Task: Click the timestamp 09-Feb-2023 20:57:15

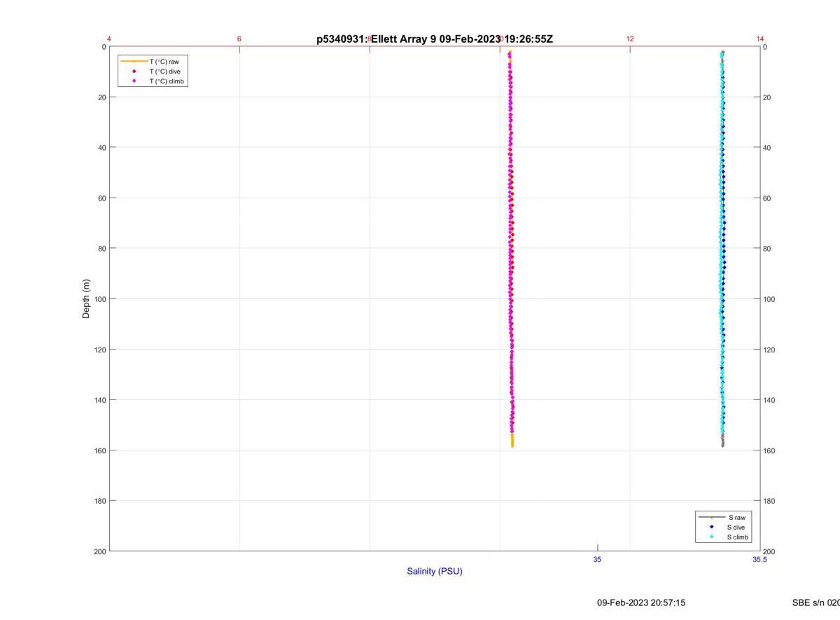Action: tap(641, 602)
